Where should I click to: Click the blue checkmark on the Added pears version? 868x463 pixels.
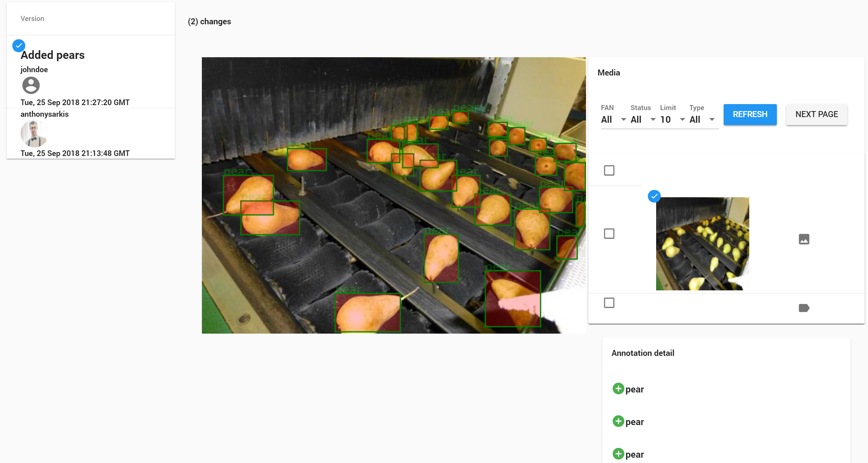pyautogui.click(x=19, y=46)
